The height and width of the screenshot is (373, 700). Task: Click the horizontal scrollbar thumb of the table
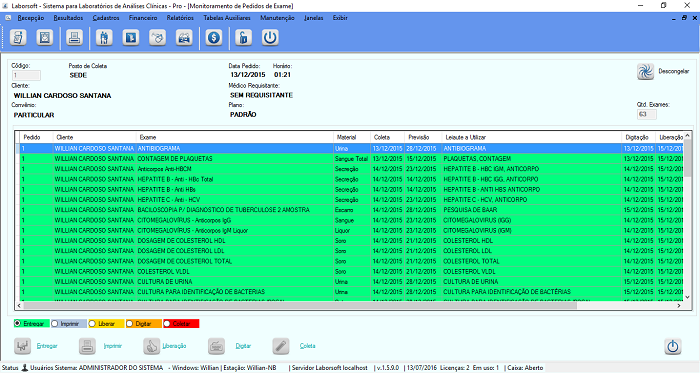pos(300,306)
